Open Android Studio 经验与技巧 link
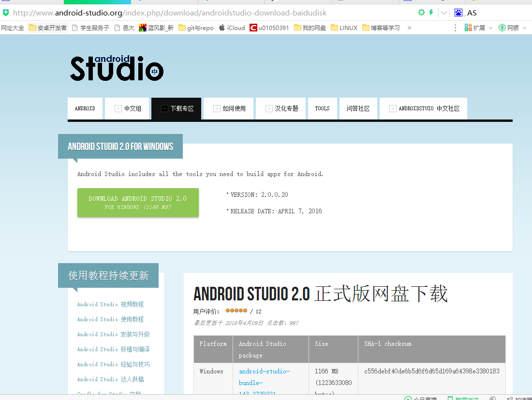 113,364
